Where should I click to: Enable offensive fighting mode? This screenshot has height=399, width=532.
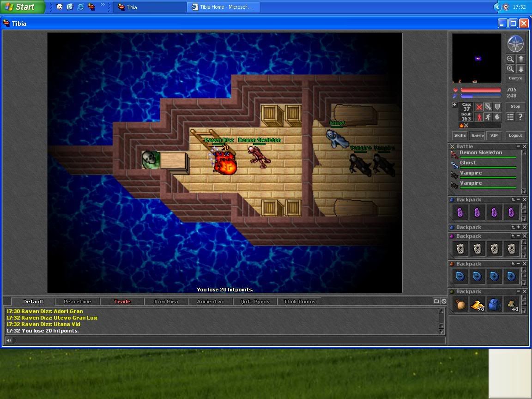point(479,107)
